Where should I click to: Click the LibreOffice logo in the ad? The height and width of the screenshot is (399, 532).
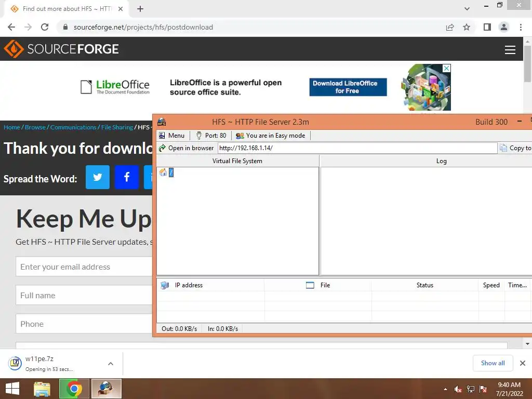pos(115,87)
